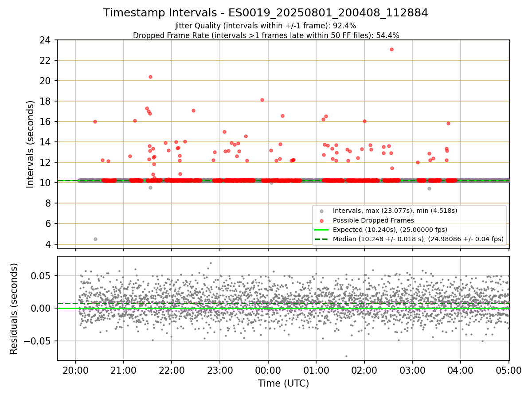Click the "04:00" x-axis tick label
This screenshot has width=532, height=399.
[461, 370]
